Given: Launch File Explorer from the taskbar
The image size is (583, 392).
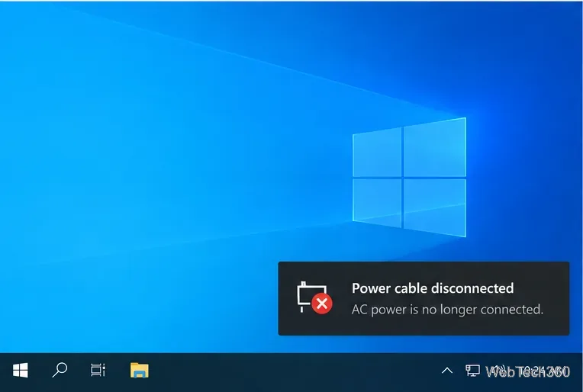Looking at the screenshot, I should 140,371.
